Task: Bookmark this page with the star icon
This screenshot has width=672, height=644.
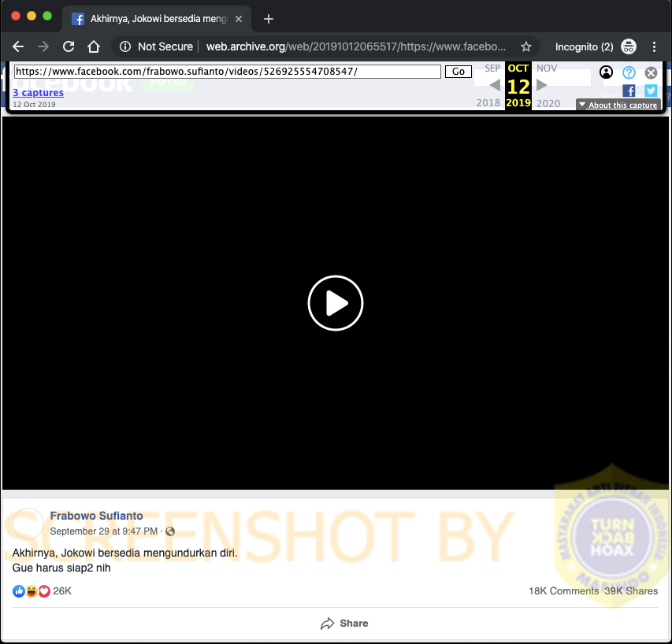Action: (x=525, y=46)
